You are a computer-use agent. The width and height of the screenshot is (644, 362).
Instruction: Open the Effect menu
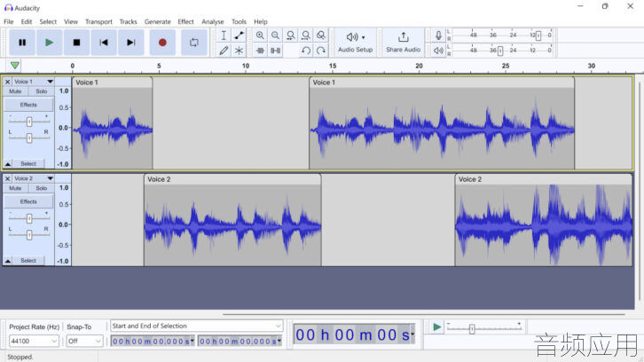click(185, 22)
